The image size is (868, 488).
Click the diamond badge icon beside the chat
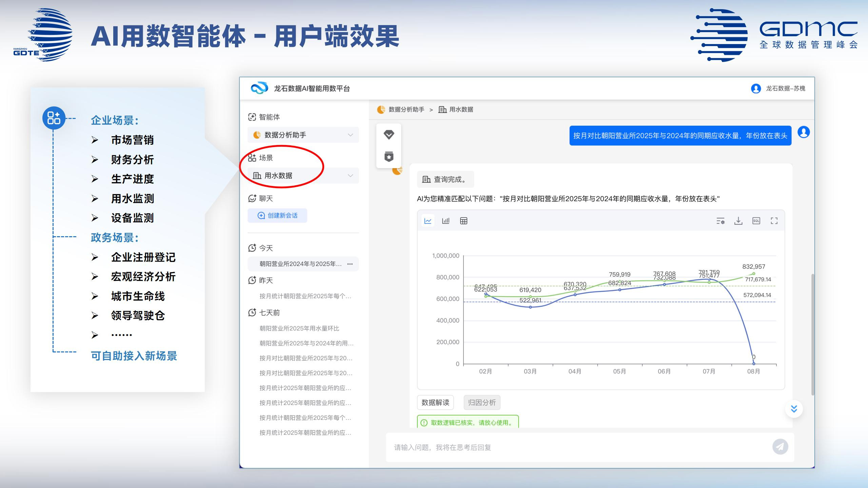click(389, 134)
